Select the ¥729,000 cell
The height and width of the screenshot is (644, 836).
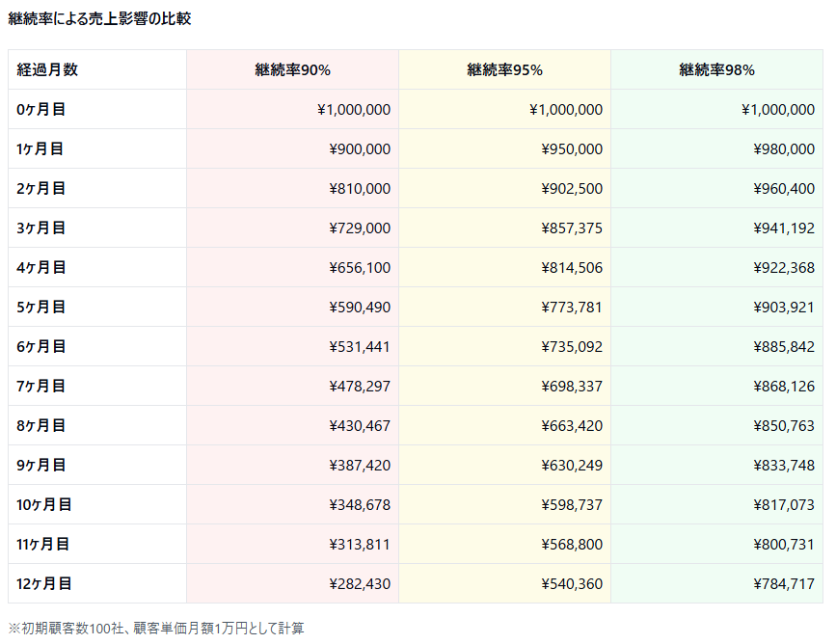tap(293, 228)
